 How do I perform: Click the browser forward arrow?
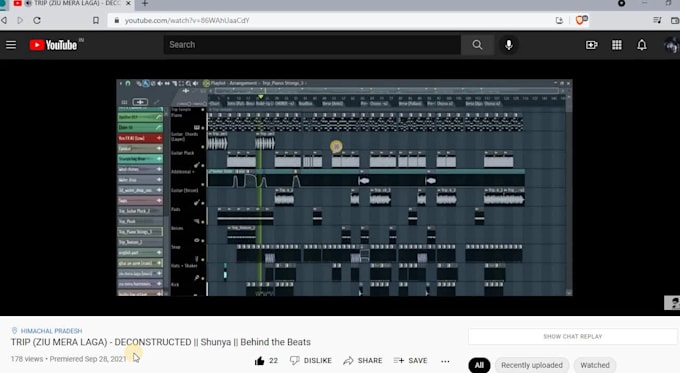pos(20,20)
